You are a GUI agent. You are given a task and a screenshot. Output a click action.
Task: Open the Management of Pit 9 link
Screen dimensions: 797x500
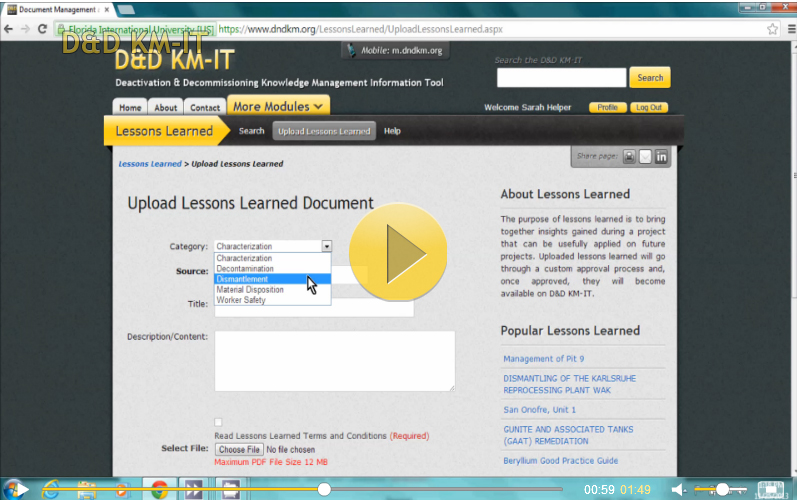pos(543,359)
